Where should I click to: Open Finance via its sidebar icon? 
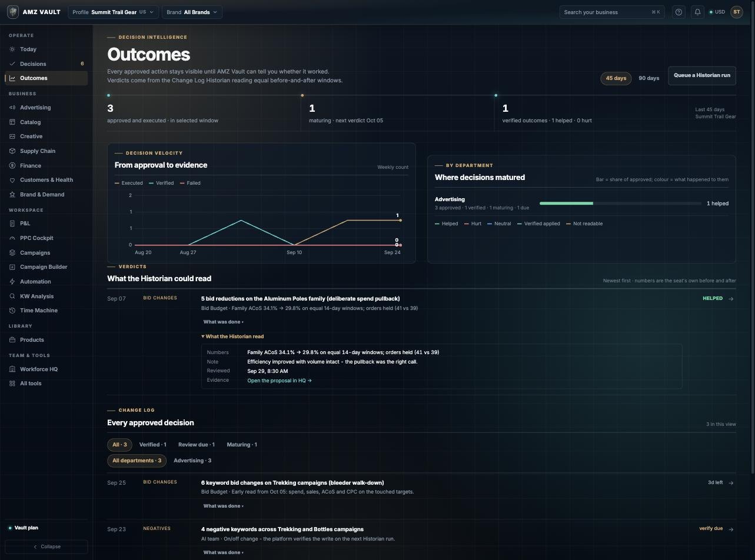(x=12, y=166)
